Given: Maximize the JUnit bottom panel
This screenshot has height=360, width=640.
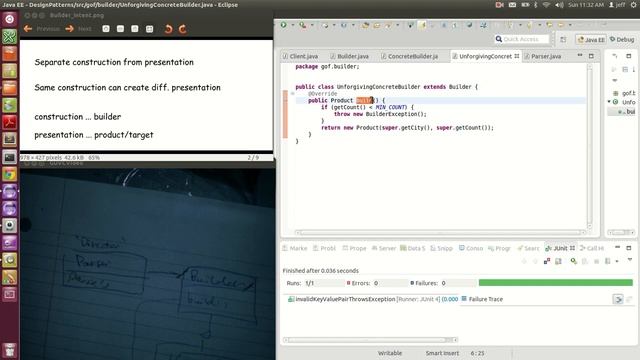Looking at the screenshot, I should pos(629,248).
